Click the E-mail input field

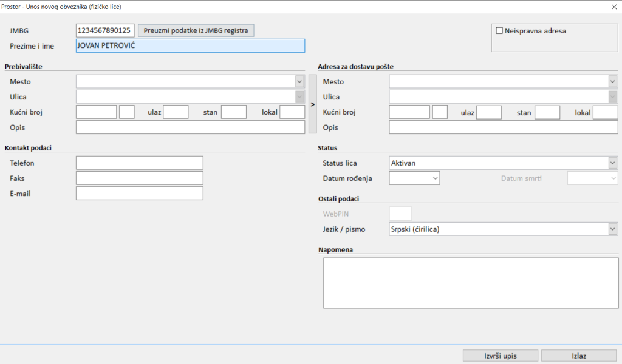tap(139, 194)
